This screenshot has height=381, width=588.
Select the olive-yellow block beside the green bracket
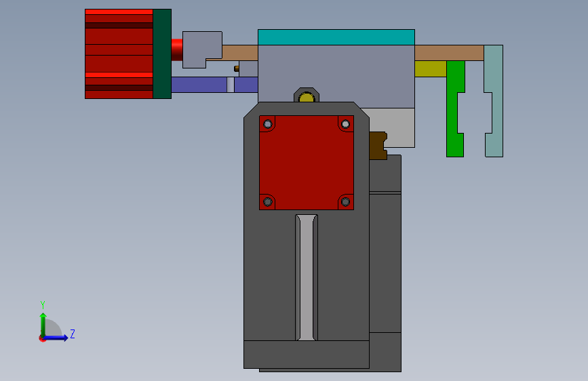pos(431,68)
